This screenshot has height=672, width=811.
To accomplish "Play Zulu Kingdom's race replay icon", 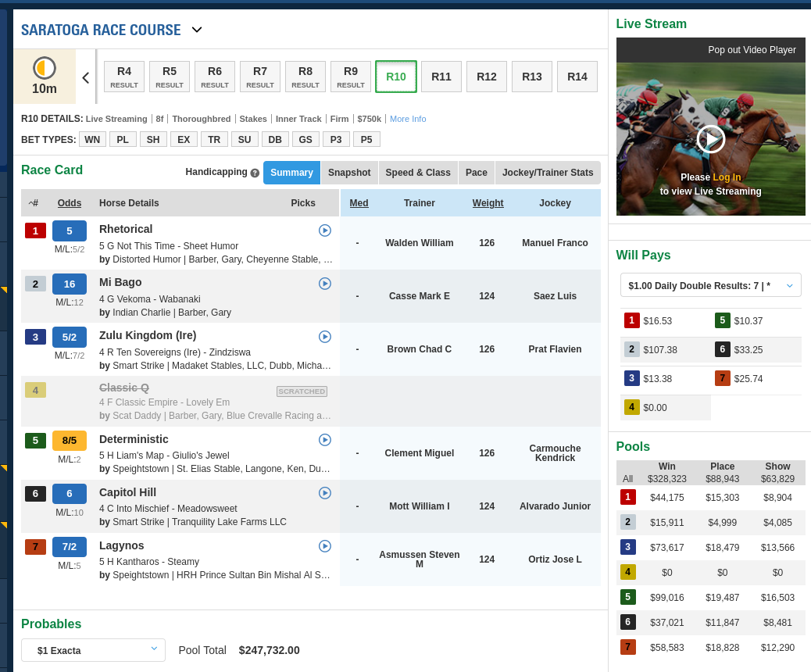I will pyautogui.click(x=325, y=337).
